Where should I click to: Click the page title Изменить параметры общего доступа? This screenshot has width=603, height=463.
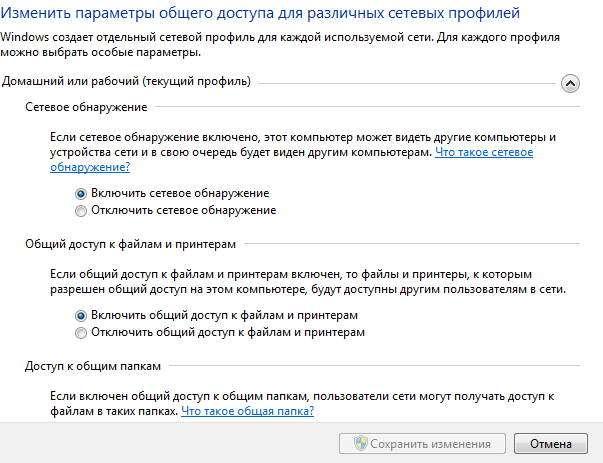coord(260,13)
